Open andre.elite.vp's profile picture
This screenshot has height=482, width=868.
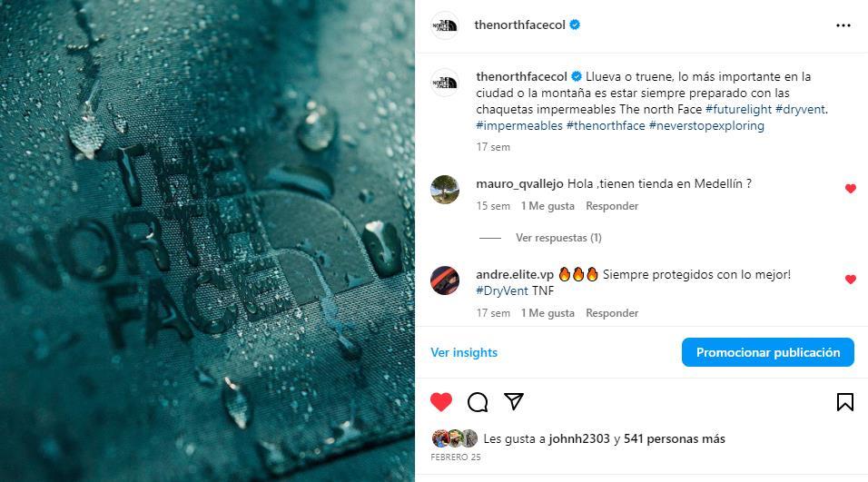(x=445, y=280)
